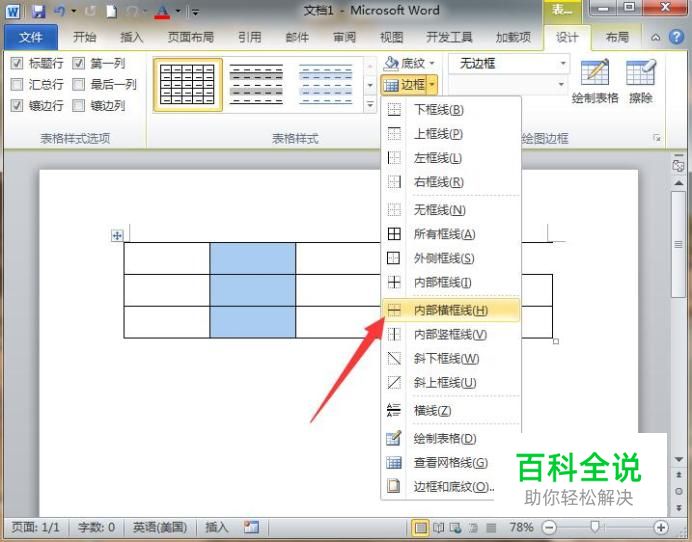
Task: Click the new blank document icon
Action: [111, 11]
